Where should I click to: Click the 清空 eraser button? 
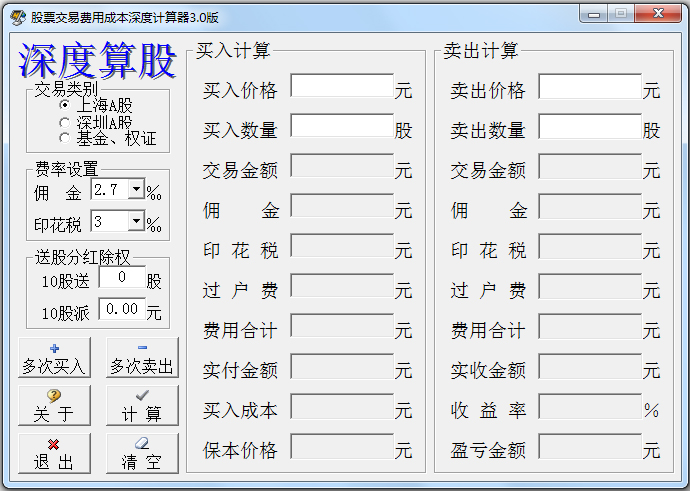click(x=142, y=453)
